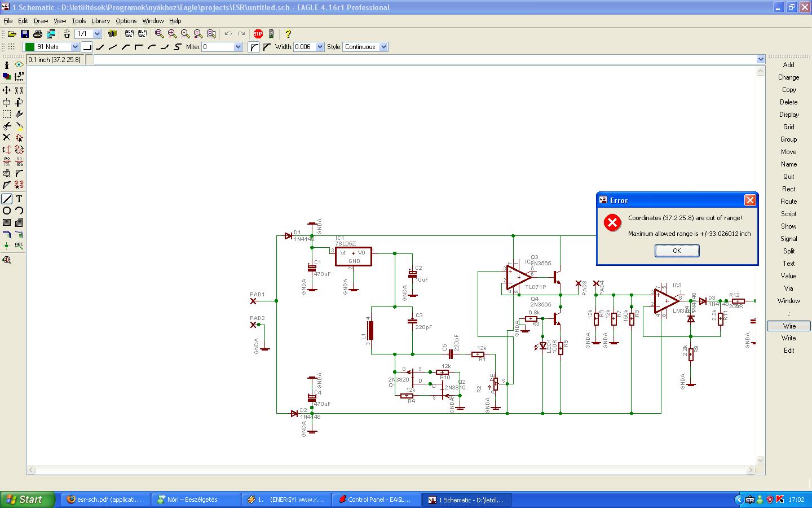Open the File menu
812x508 pixels.
pyautogui.click(x=8, y=21)
